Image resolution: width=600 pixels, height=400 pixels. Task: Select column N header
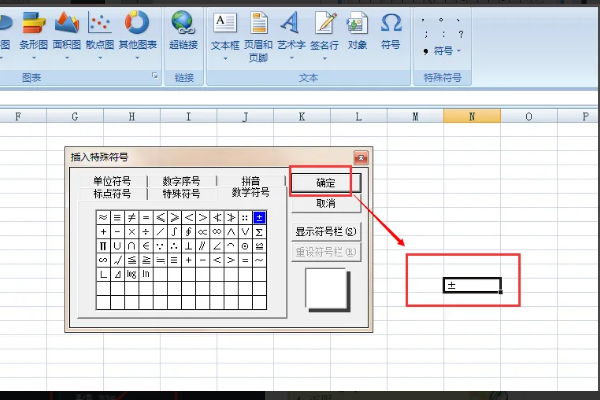[x=472, y=116]
